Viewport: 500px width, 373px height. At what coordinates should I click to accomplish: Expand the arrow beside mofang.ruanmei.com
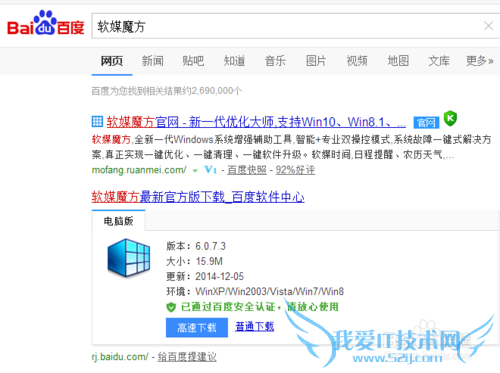(195, 171)
